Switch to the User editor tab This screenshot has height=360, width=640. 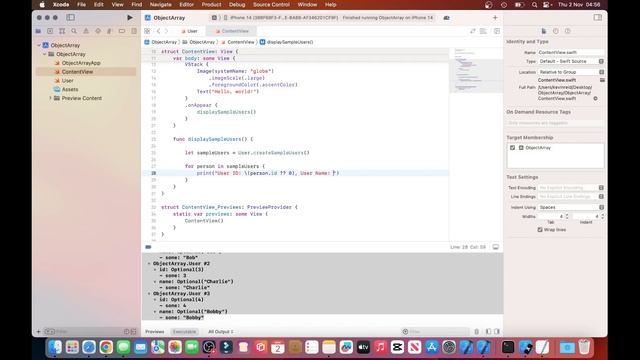click(189, 31)
